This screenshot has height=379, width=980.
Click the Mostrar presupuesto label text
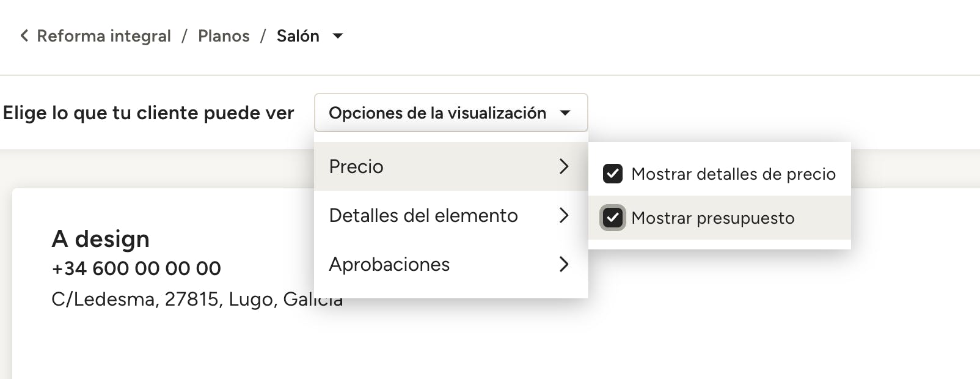pos(713,218)
